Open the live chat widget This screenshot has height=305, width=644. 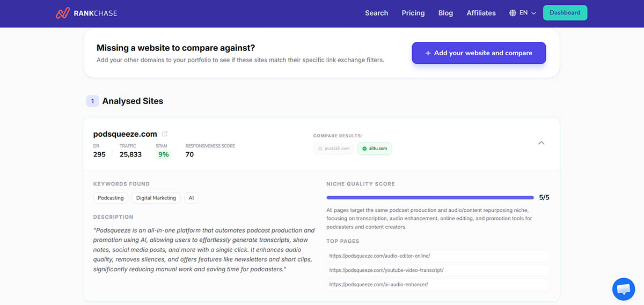(623, 289)
